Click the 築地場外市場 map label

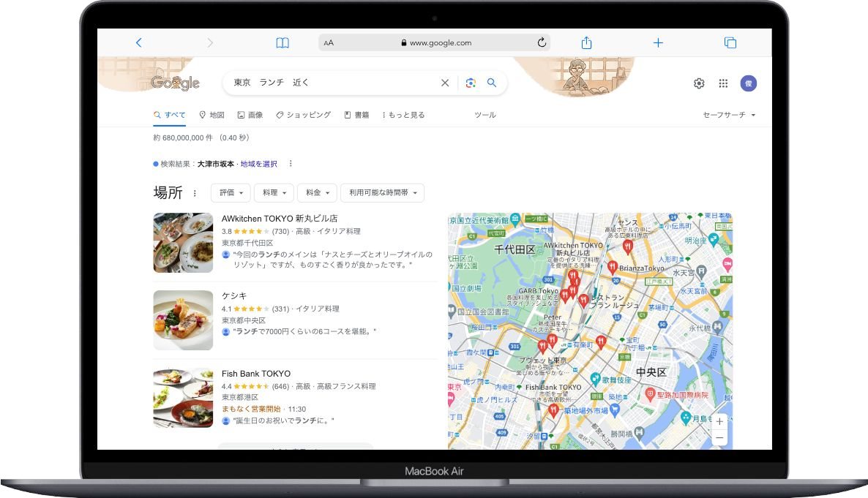(585, 410)
